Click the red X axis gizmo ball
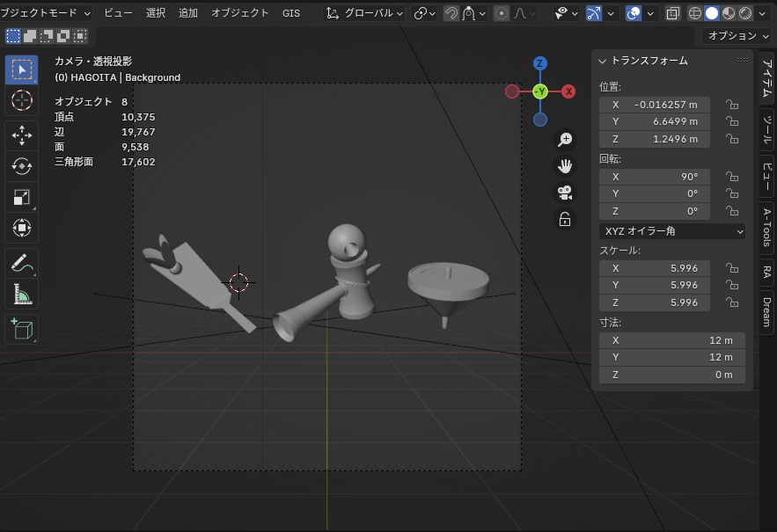This screenshot has width=777, height=532. coord(568,91)
